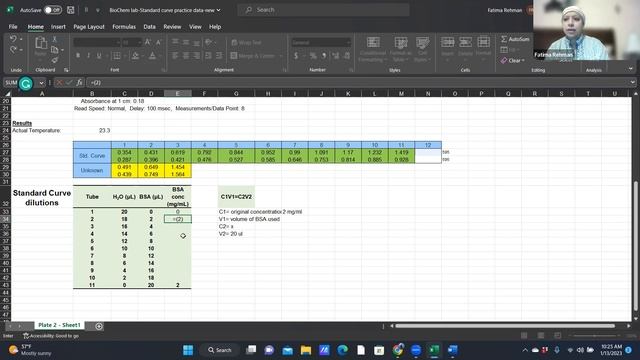Click the Save icon in title bar
This screenshot has width=640, height=360.
pos(71,10)
